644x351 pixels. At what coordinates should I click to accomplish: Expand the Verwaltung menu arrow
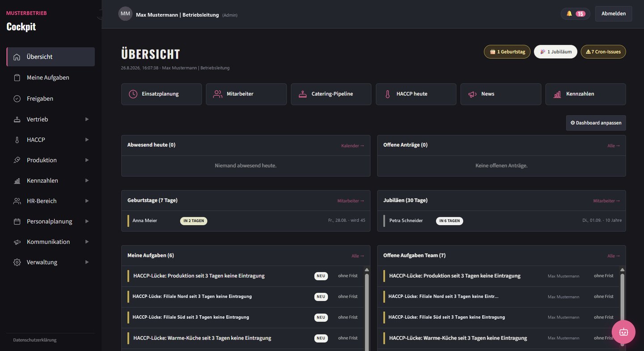point(87,262)
